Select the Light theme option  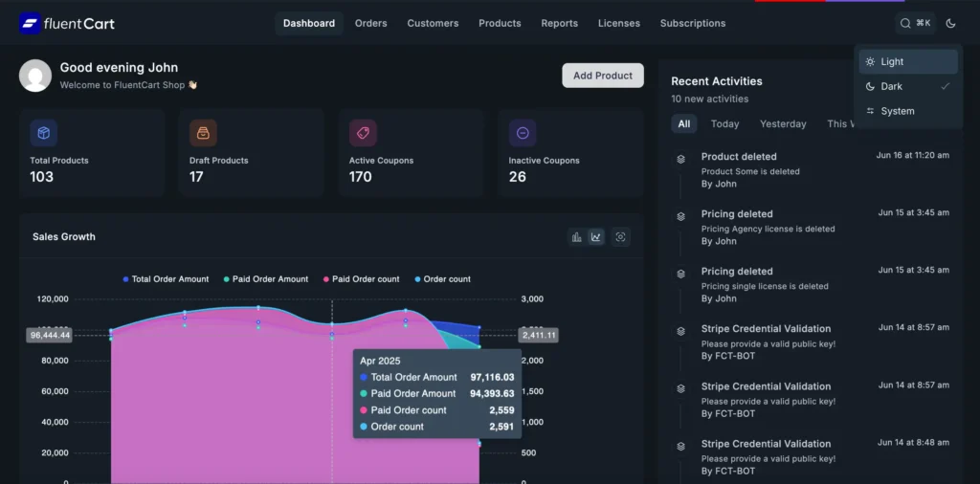[x=908, y=62]
